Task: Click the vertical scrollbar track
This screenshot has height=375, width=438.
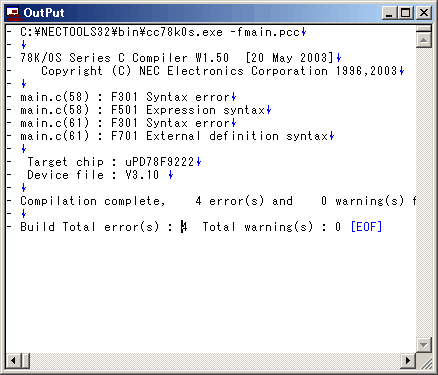Action: pos(424,192)
